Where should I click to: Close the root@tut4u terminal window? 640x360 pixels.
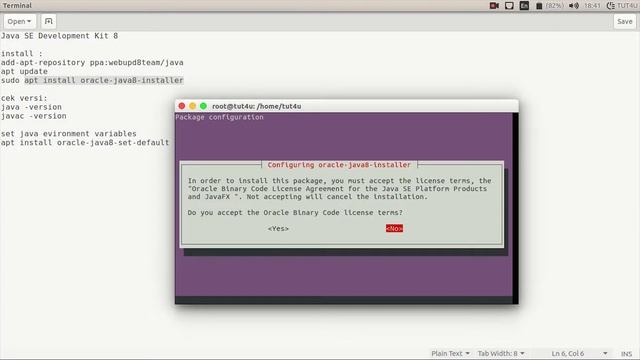point(182,106)
